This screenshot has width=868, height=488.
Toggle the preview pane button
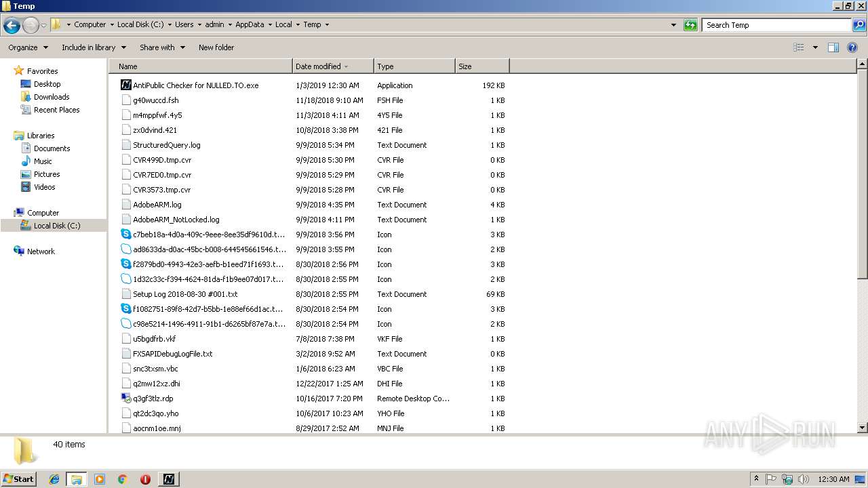pyautogui.click(x=833, y=47)
